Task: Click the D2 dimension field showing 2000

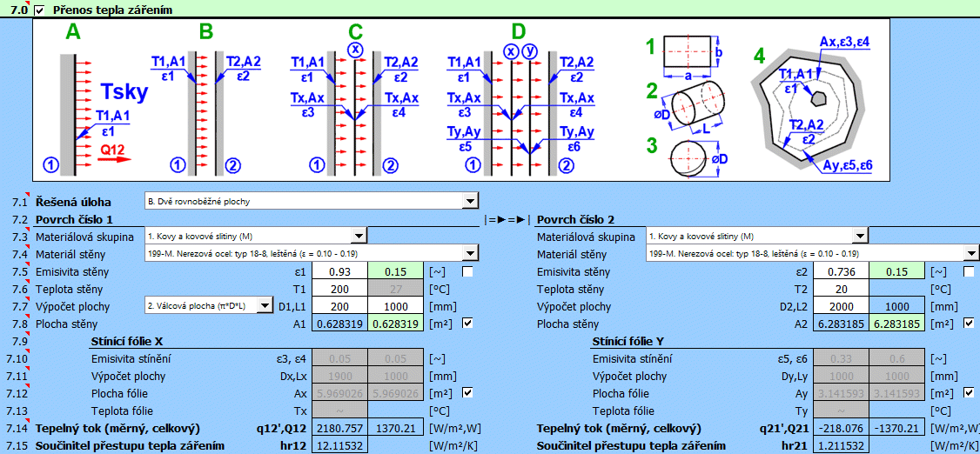Action: (x=841, y=306)
